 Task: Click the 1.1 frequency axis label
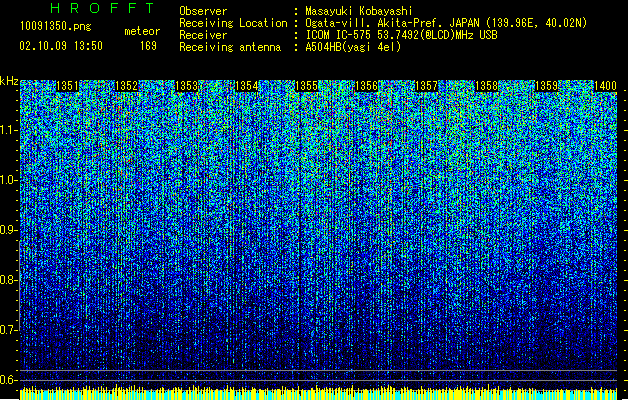point(9,130)
